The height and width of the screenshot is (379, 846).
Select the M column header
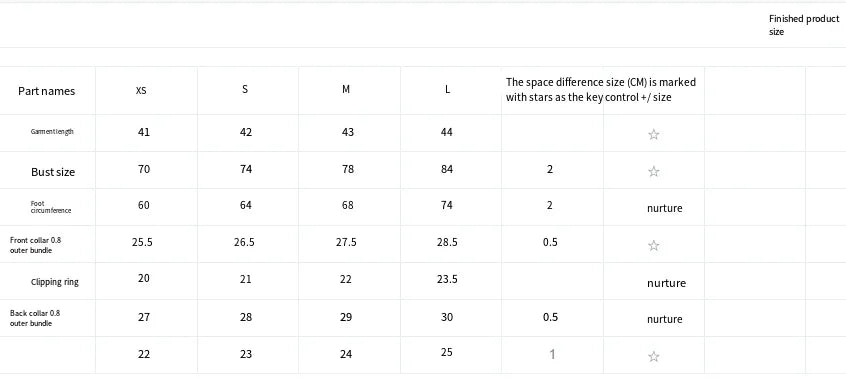[346, 89]
